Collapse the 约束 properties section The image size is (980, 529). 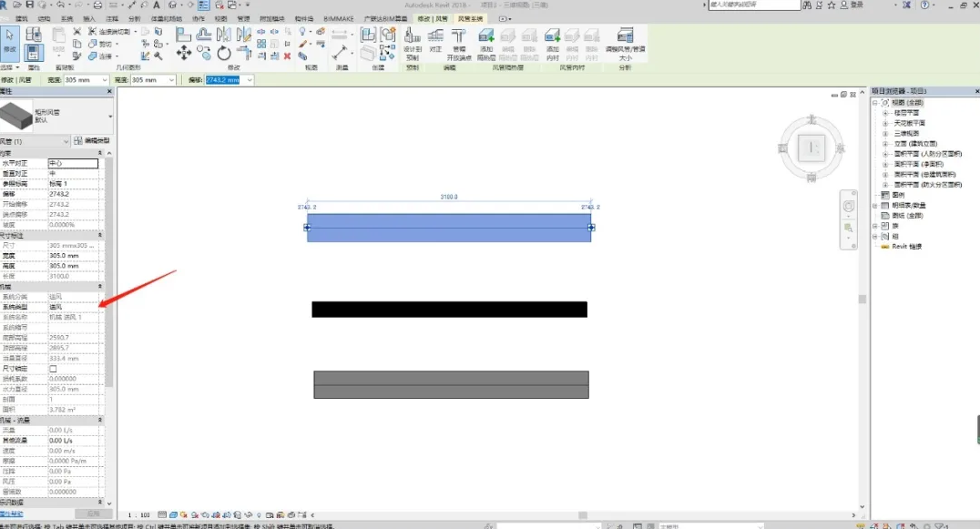click(99, 153)
